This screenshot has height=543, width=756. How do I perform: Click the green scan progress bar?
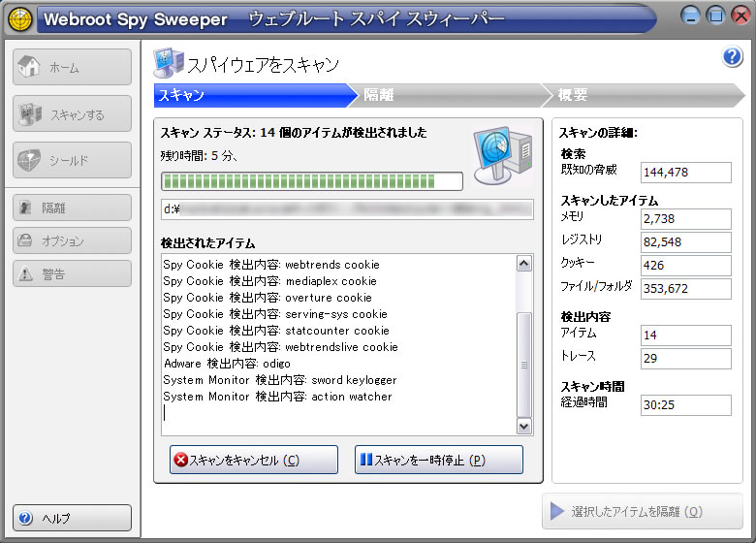[312, 181]
